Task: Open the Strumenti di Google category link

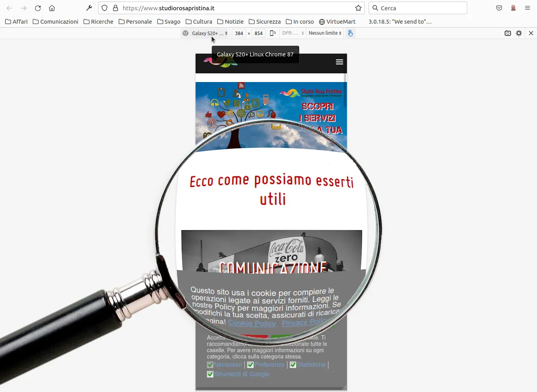Action: click(x=242, y=374)
